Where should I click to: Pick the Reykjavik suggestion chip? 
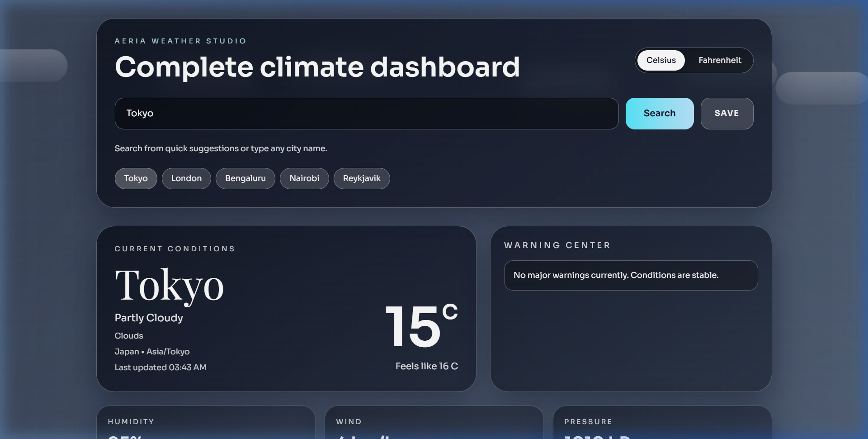click(x=362, y=178)
